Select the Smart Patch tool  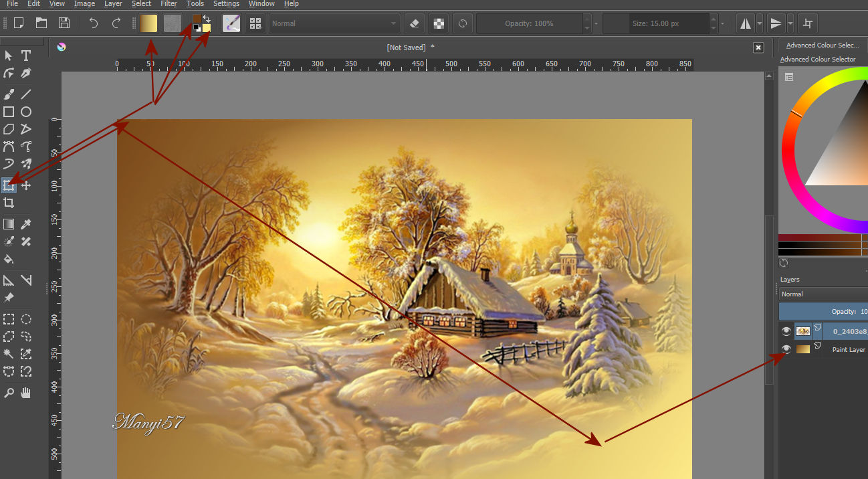[26, 242]
